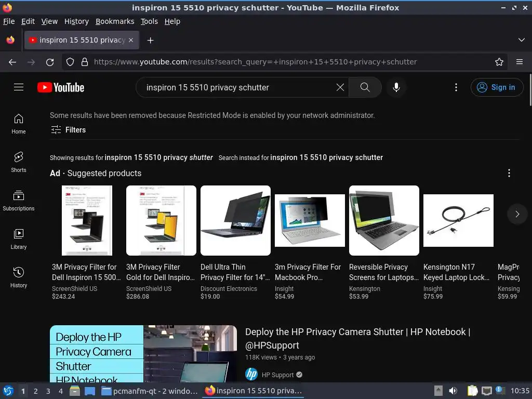Open the Firefox application menu button
Viewport: 532px width, 399px height.
(520, 62)
